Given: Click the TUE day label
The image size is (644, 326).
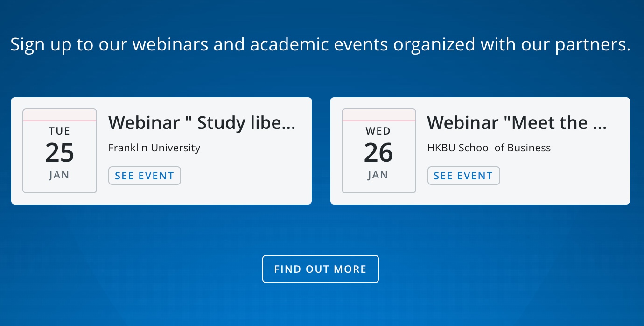Looking at the screenshot, I should coord(60,131).
